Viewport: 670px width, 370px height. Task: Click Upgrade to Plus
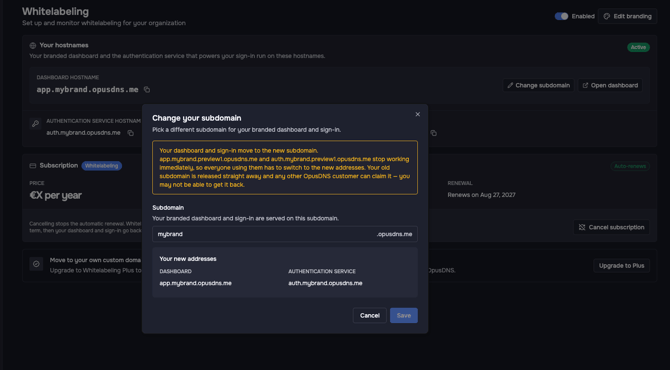tap(621, 266)
